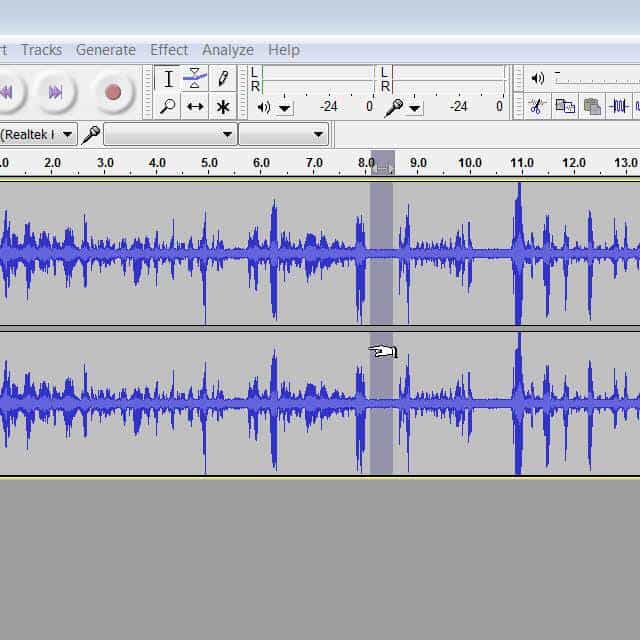Screen dimensions: 640x640
Task: Click the Skip to End button
Action: tap(56, 92)
